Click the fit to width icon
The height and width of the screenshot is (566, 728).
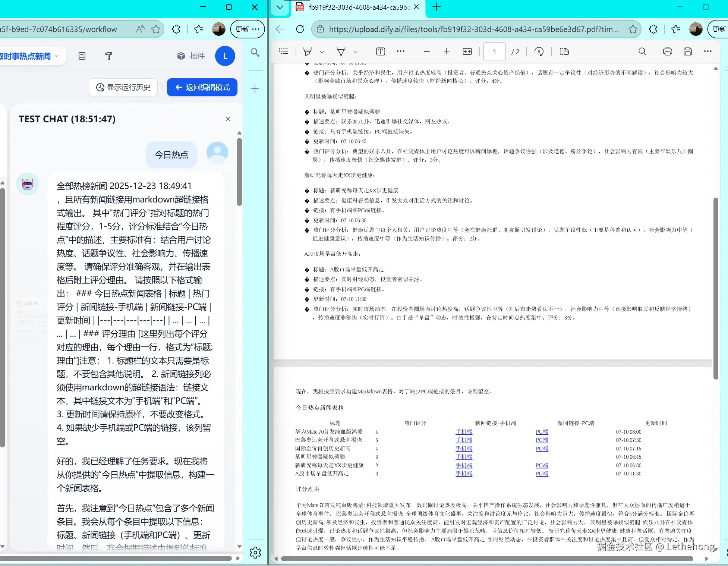click(x=467, y=51)
